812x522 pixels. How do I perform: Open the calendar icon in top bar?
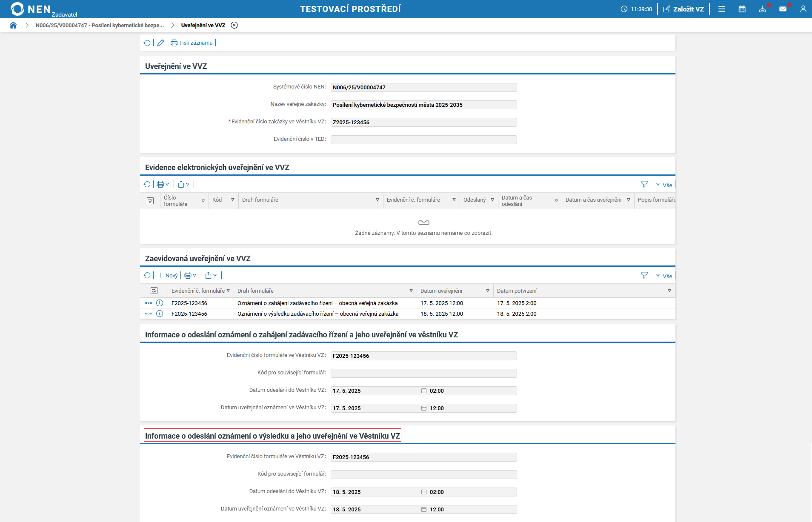pos(742,9)
